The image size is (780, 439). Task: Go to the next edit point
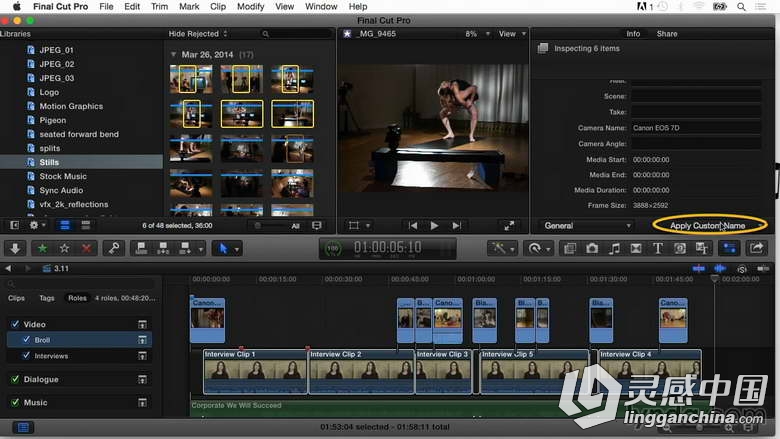457,226
